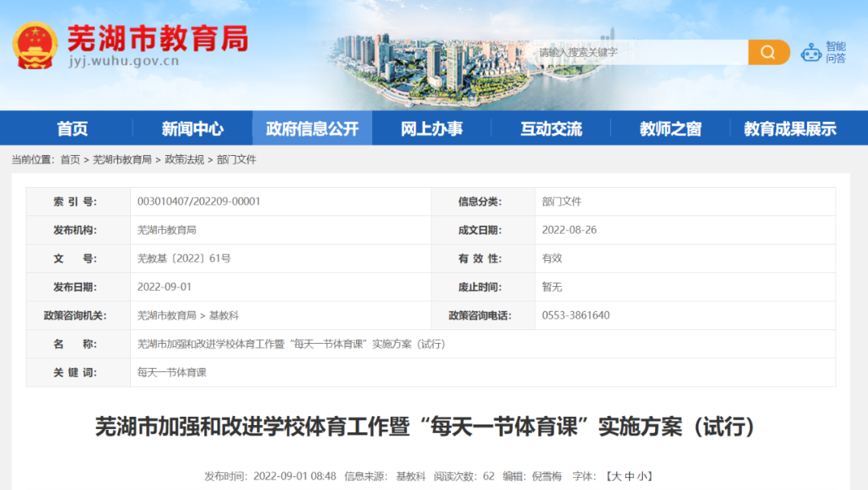Viewport: 868px width, 490px height.
Task: Open 网上办事 from the nav bar
Action: point(432,129)
